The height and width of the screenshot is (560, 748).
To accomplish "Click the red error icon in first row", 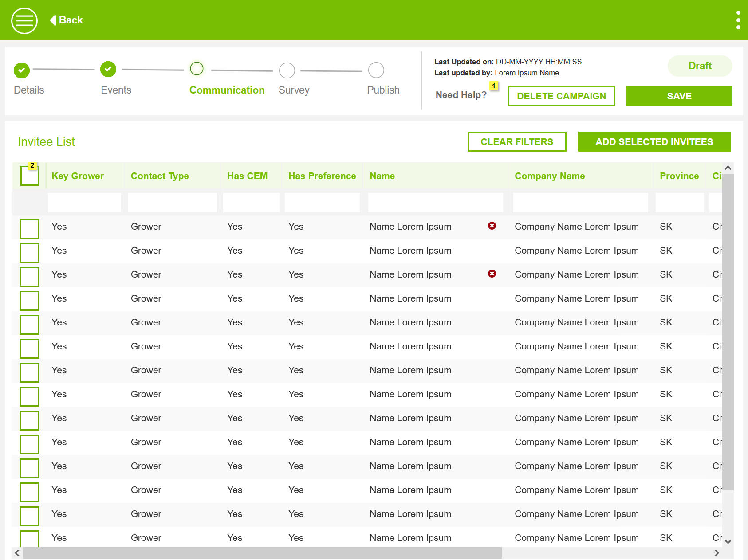I will 492,226.
